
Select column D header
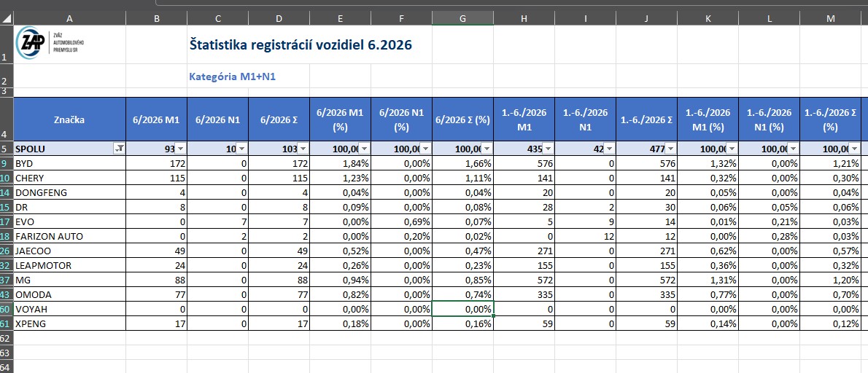click(279, 18)
